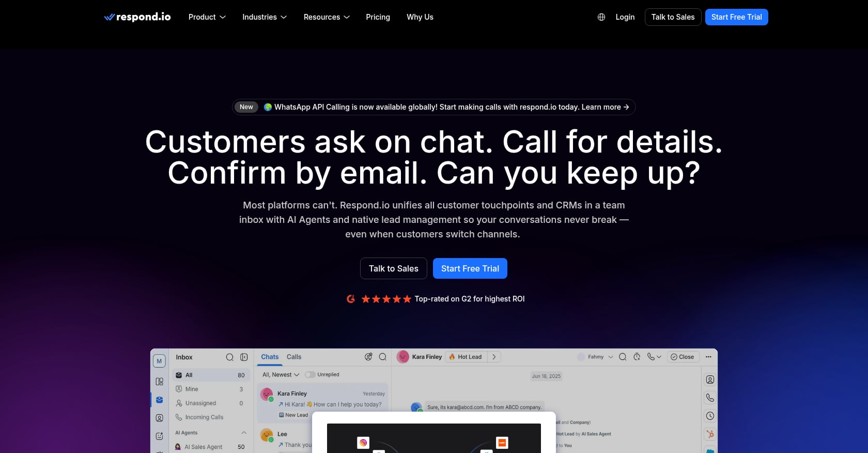868x453 pixels.
Task: Click the G2 five-star rating
Action: tap(386, 299)
